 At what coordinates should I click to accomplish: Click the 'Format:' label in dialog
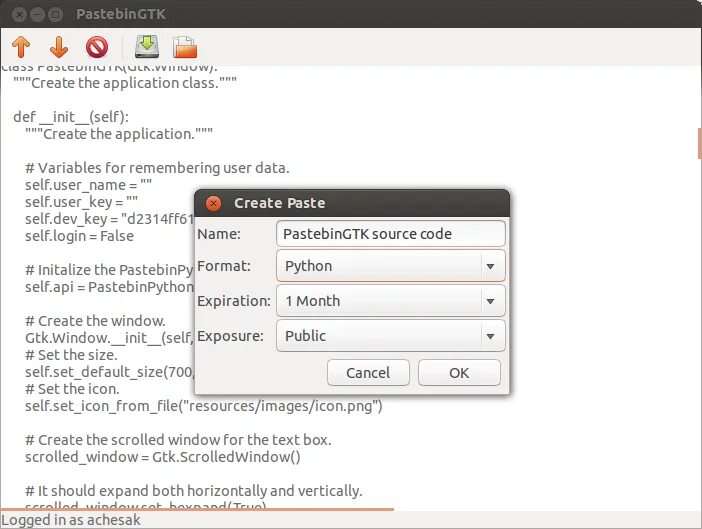click(224, 266)
